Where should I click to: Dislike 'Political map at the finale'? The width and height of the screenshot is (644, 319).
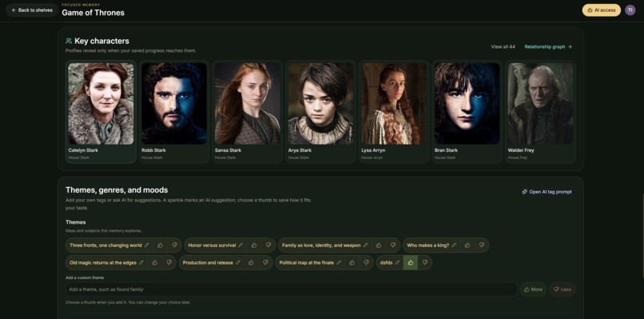(x=366, y=263)
